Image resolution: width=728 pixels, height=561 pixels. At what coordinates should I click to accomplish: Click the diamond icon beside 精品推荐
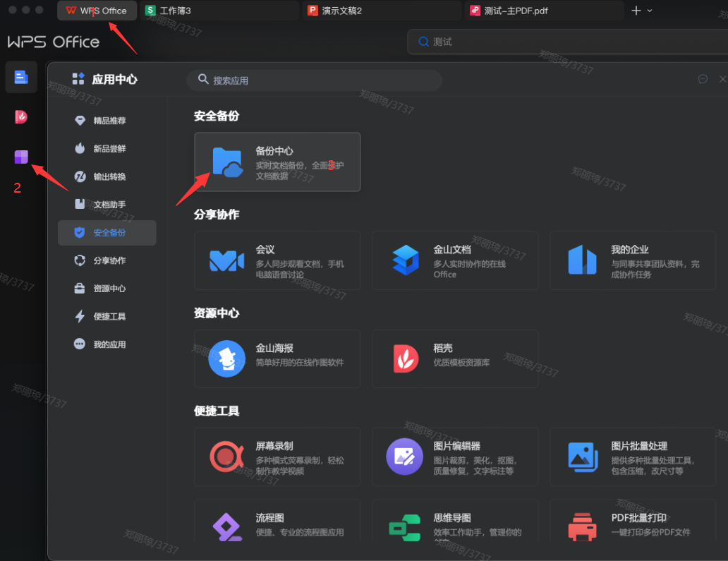(x=80, y=121)
